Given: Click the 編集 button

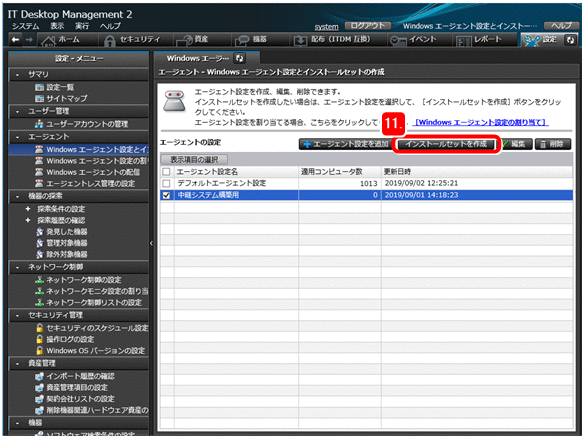Looking at the screenshot, I should tap(517, 144).
